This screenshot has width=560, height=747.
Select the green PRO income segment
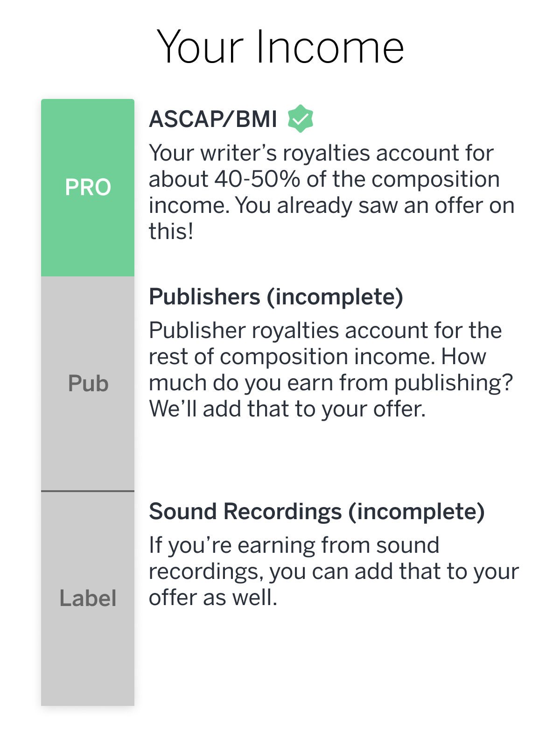[88, 187]
